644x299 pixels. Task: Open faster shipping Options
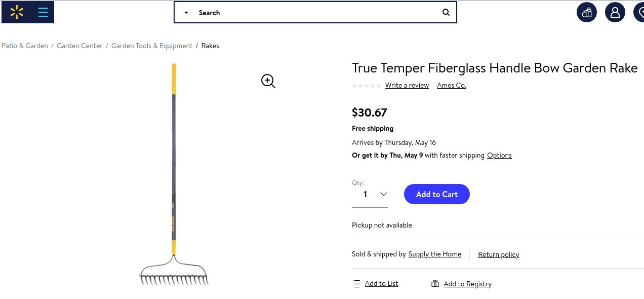tap(499, 155)
